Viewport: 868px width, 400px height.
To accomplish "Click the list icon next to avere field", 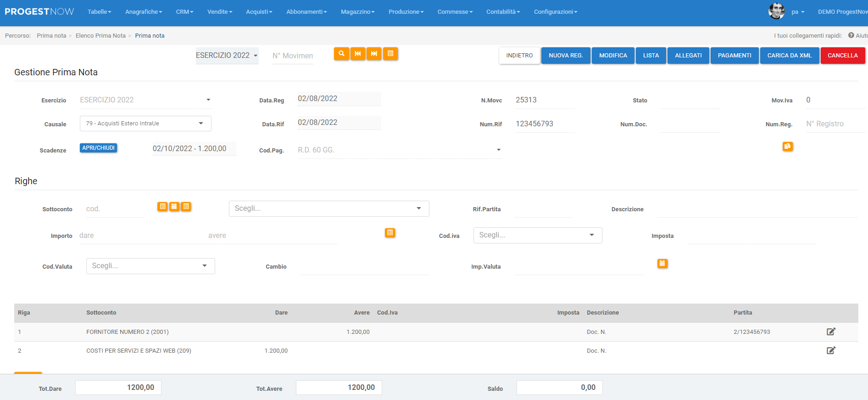I will 389,233.
